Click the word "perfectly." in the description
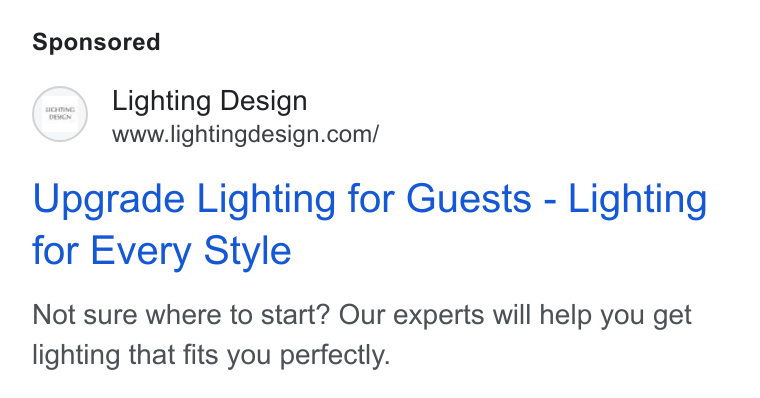Screen dimensions: 760x398 pyautogui.click(x=335, y=356)
